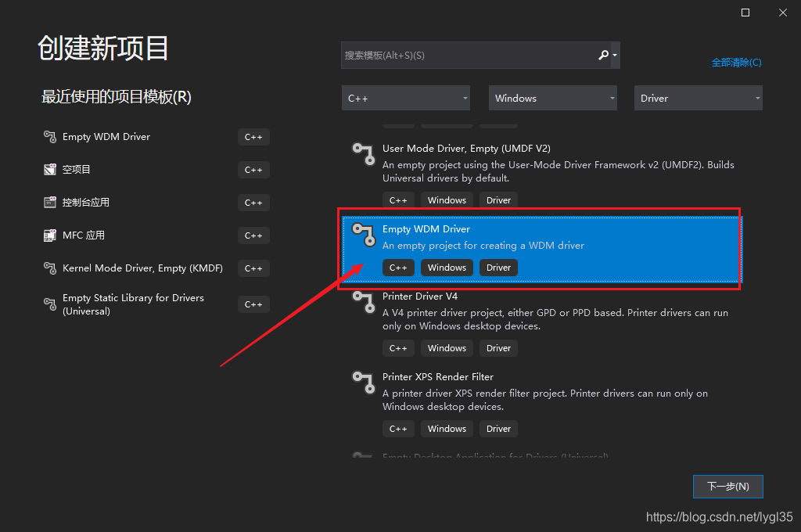Select the Printer XPS Render Filter template
Image resolution: width=801 pixels, height=532 pixels.
[x=438, y=376]
